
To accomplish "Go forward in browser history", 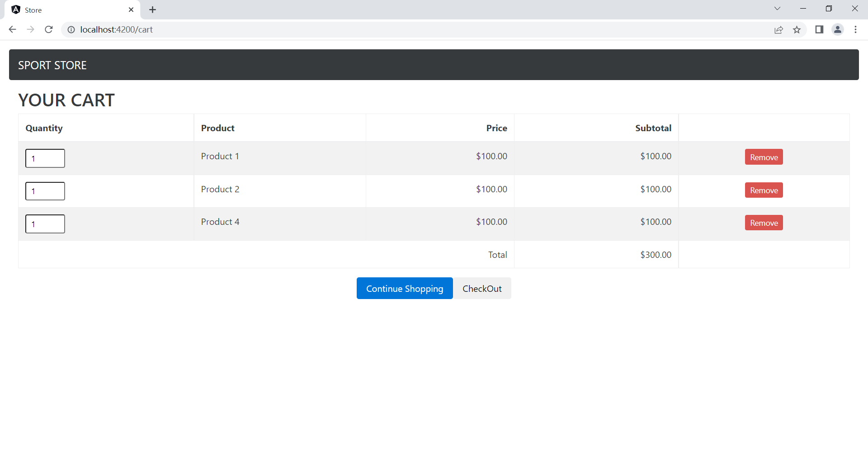I will click(x=30, y=29).
